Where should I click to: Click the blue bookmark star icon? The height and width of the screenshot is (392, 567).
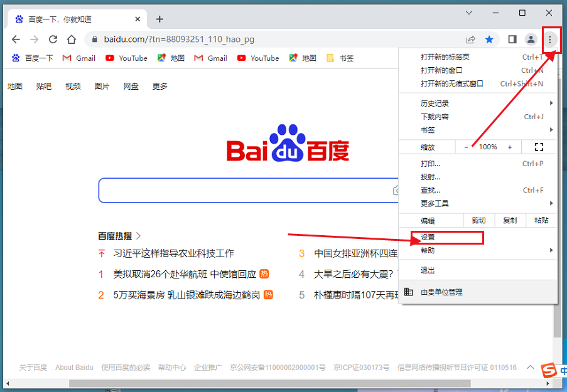[489, 39]
